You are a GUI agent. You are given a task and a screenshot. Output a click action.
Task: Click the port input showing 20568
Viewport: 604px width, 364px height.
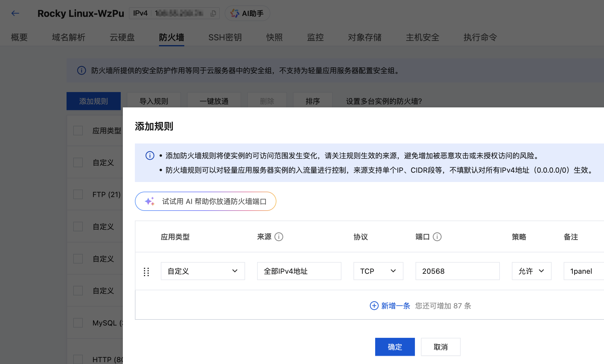[x=457, y=271]
